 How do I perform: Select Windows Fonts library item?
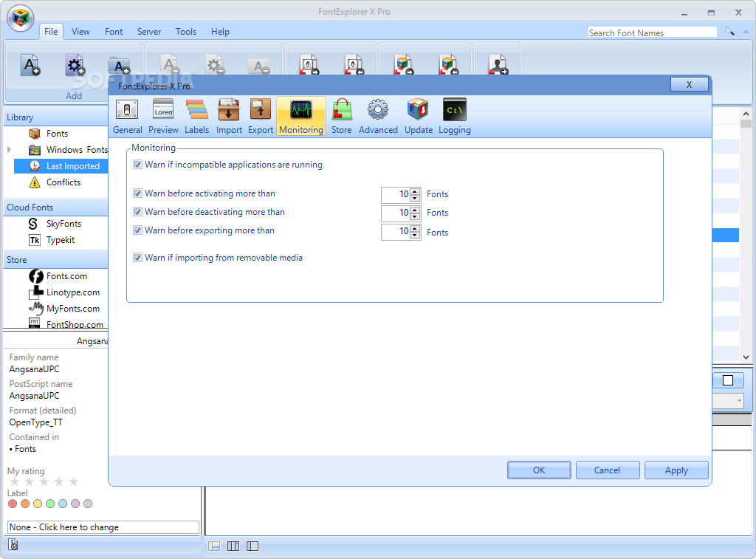[x=77, y=150]
